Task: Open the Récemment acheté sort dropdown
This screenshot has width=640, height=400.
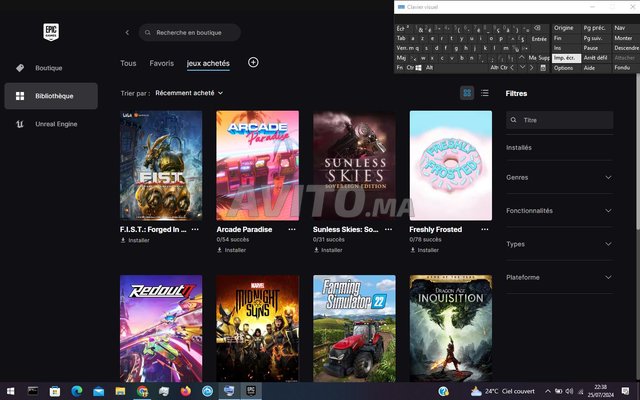Action: [x=189, y=93]
